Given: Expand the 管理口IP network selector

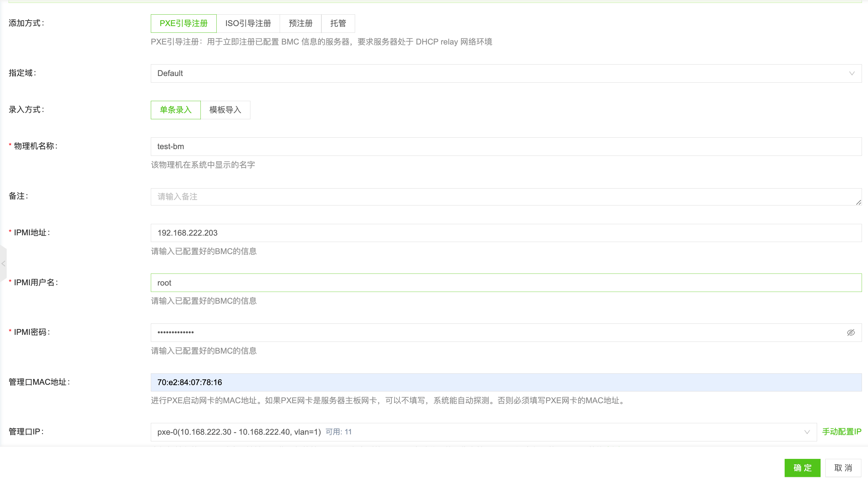Looking at the screenshot, I should [x=472, y=432].
